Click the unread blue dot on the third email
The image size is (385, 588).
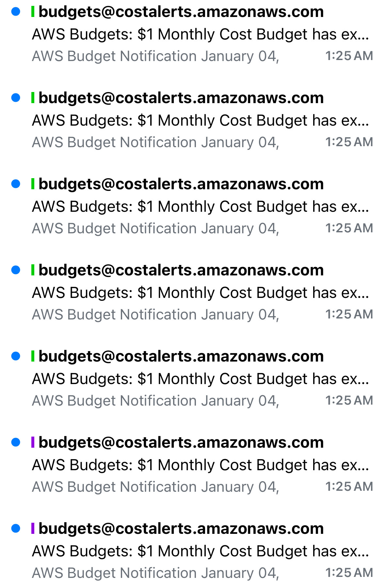[x=16, y=184]
